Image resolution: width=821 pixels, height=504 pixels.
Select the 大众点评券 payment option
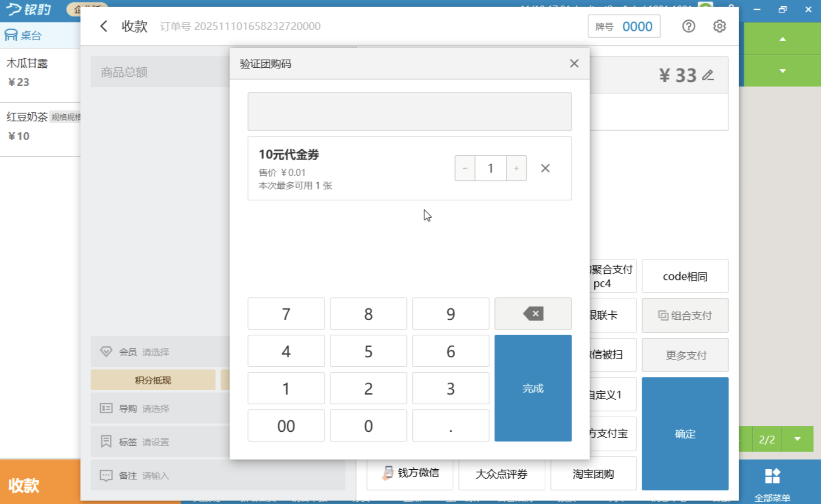[501, 474]
